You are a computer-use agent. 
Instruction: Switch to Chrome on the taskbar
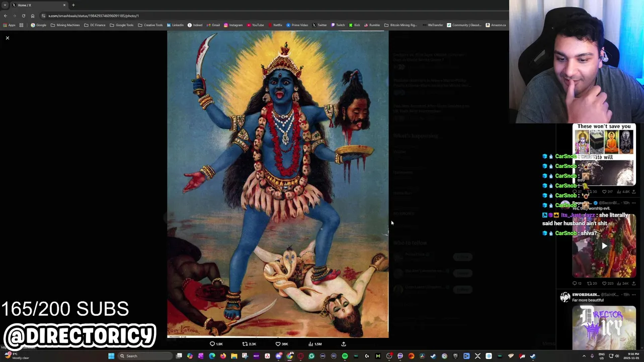289,356
